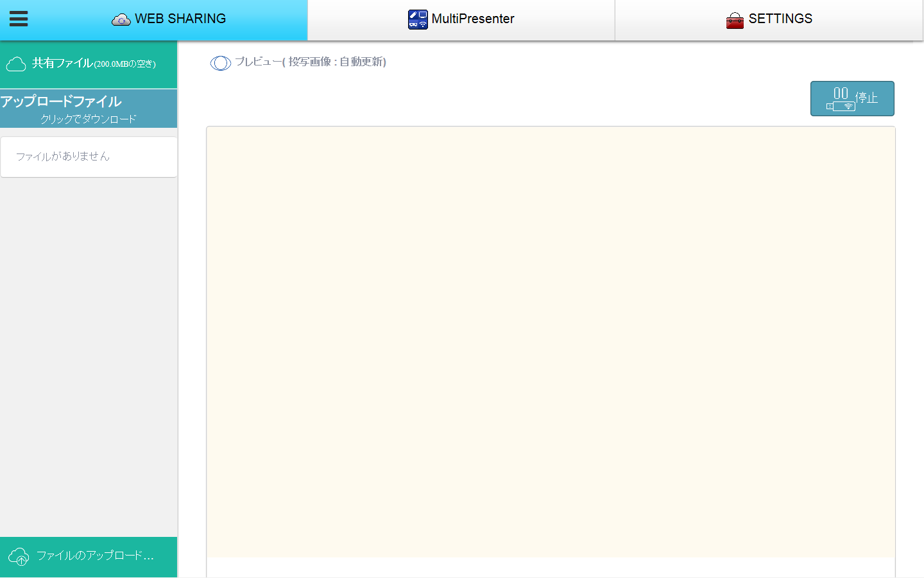Viewport: 924px width, 578px height.
Task: Switch to the WEB SHARING tab
Action: 180,19
